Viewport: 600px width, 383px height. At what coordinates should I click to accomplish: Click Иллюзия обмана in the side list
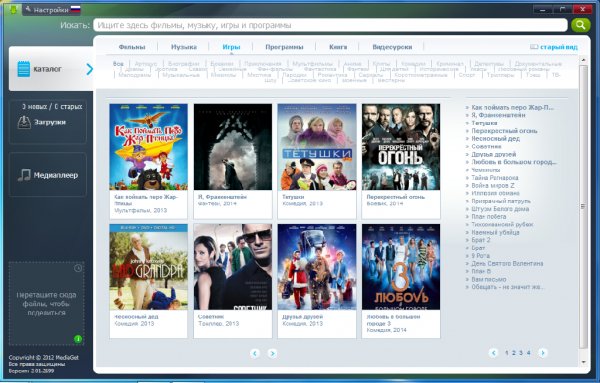click(495, 193)
